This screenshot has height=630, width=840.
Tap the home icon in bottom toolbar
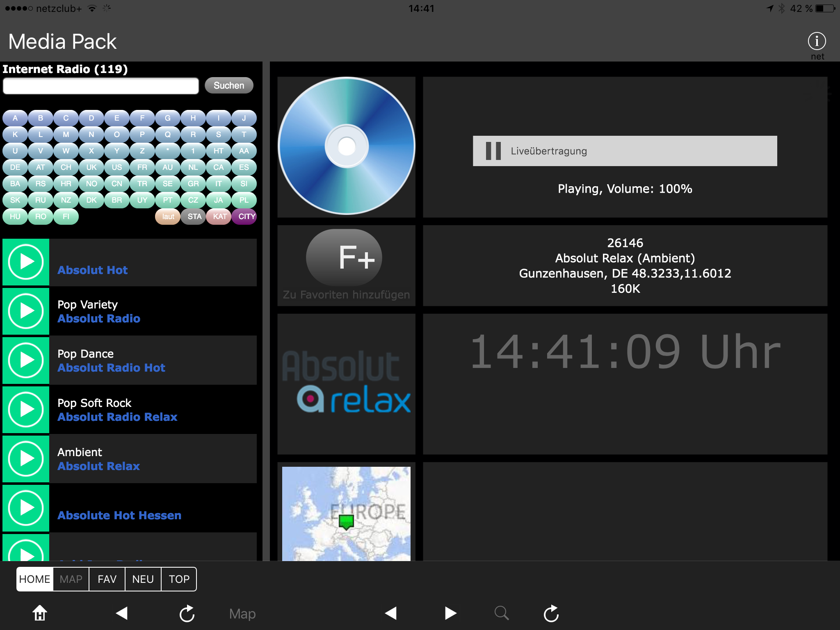point(40,613)
